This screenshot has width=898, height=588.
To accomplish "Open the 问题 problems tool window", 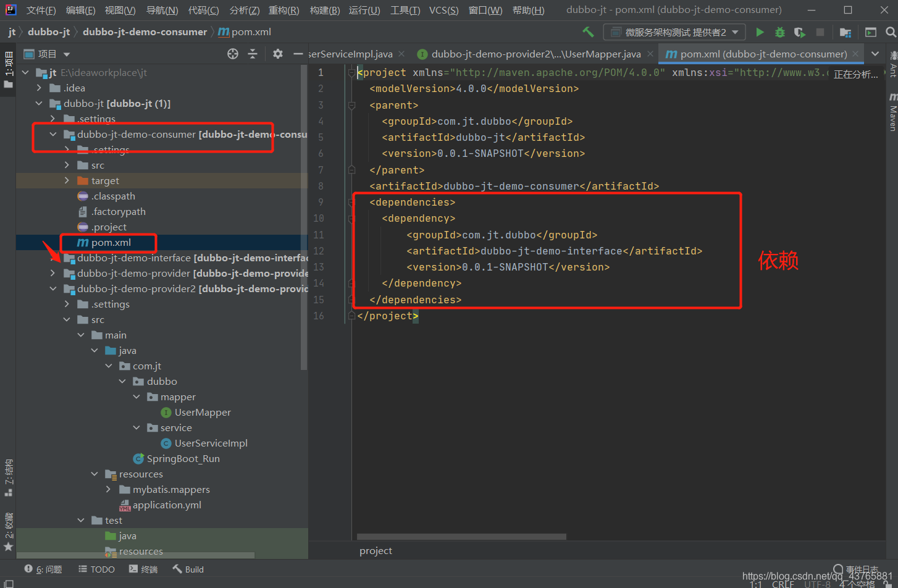I will click(x=43, y=569).
